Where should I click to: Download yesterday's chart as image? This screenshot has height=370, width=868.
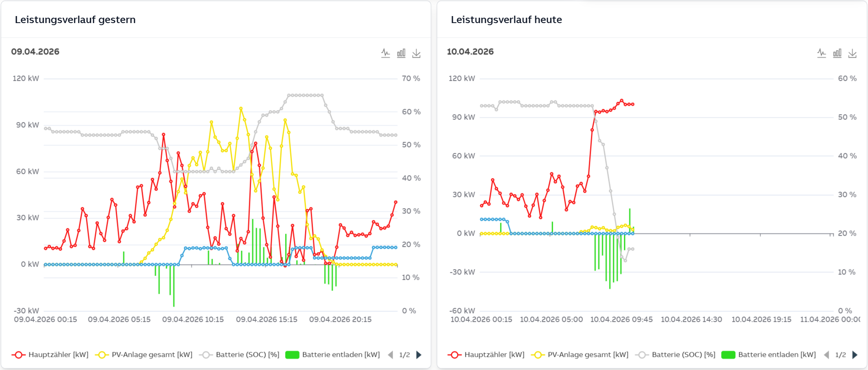[x=416, y=53]
